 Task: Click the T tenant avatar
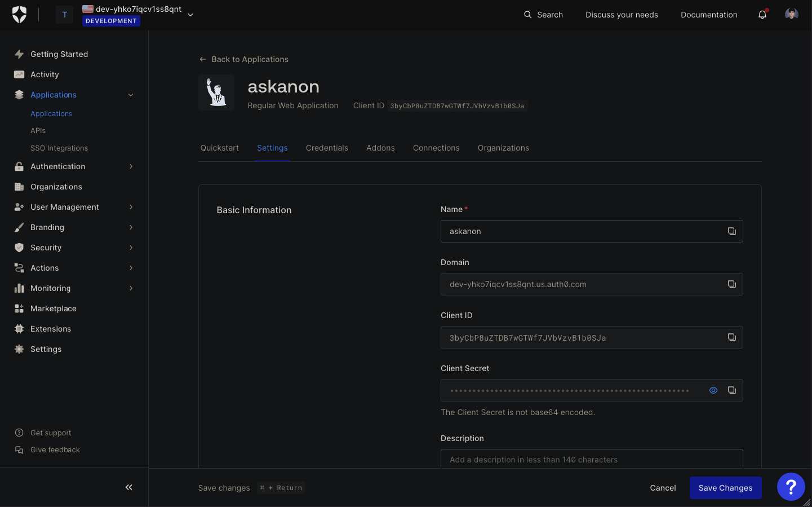pyautogui.click(x=65, y=15)
